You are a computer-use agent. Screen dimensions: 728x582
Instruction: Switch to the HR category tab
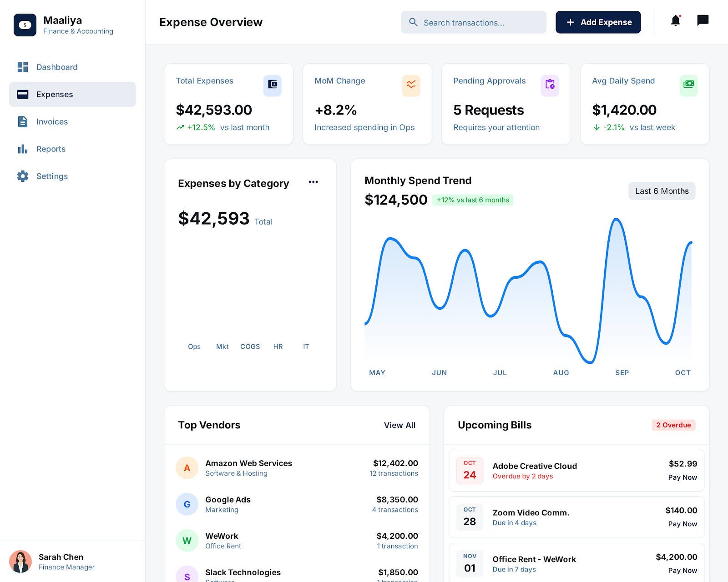coord(278,346)
